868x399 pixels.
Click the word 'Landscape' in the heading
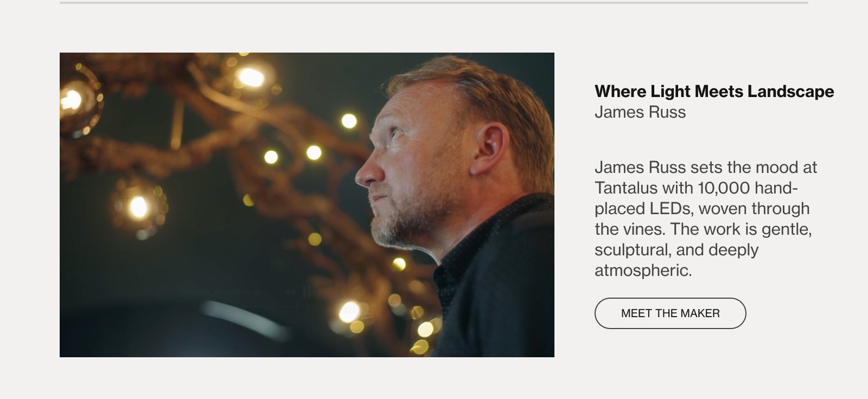pyautogui.click(x=790, y=92)
